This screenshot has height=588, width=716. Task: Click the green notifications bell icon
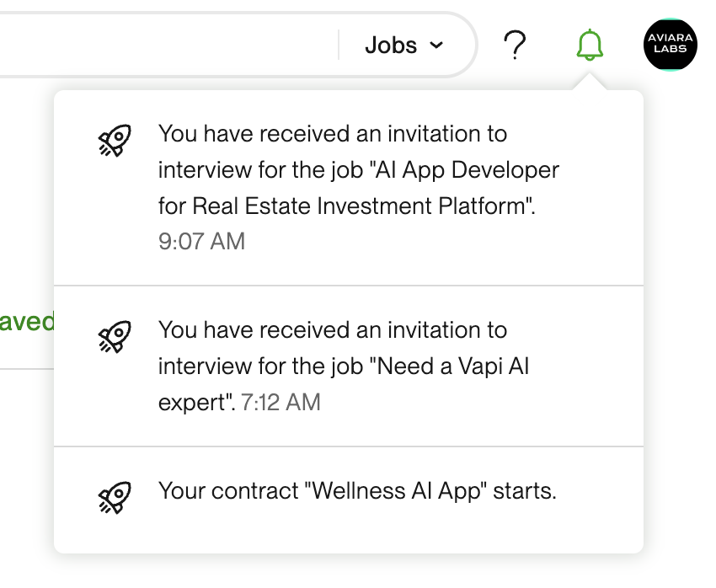pos(590,45)
